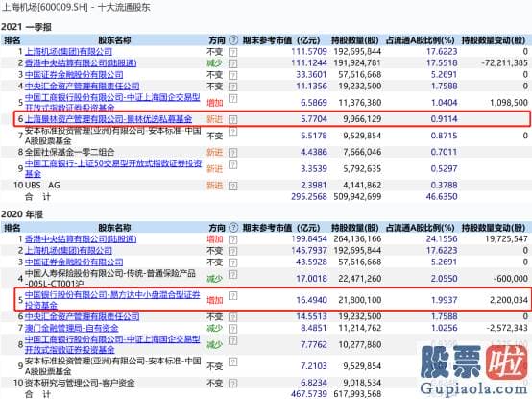Open 香港中央结算有限公司(陆股通) link in the 2021 table
This screenshot has height=399, width=532.
81,63
